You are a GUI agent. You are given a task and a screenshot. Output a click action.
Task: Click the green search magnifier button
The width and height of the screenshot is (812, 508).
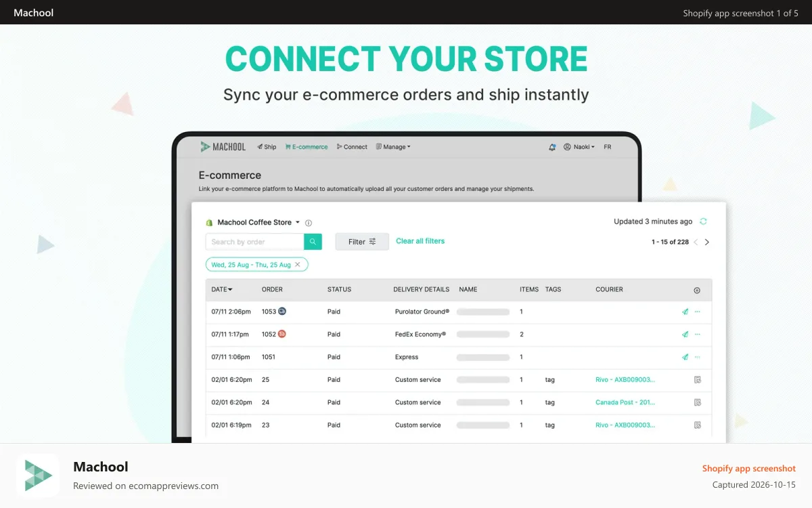coord(313,242)
